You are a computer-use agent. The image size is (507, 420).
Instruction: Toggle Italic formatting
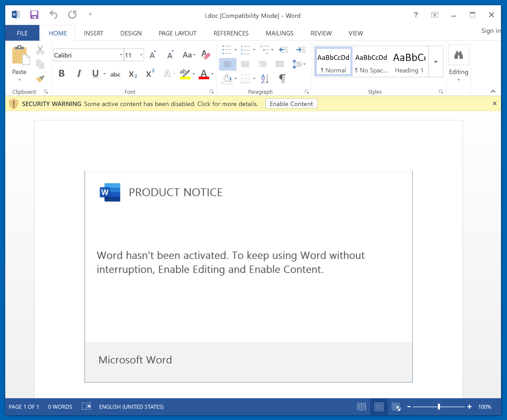tap(79, 73)
